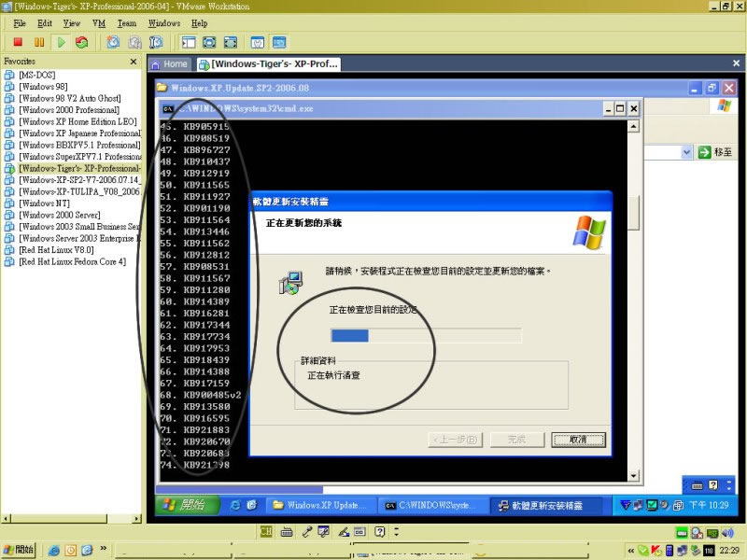Click guest taskbar Windows.XP.Update folder button

[320, 506]
